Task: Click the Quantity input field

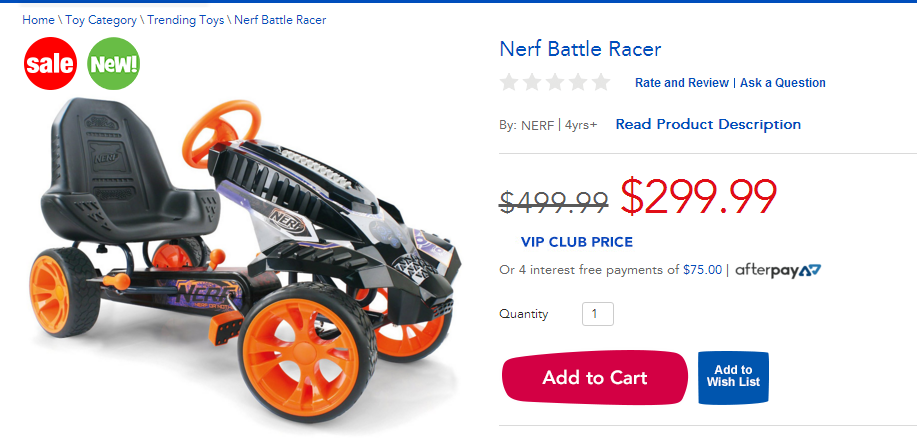Action: 598,314
